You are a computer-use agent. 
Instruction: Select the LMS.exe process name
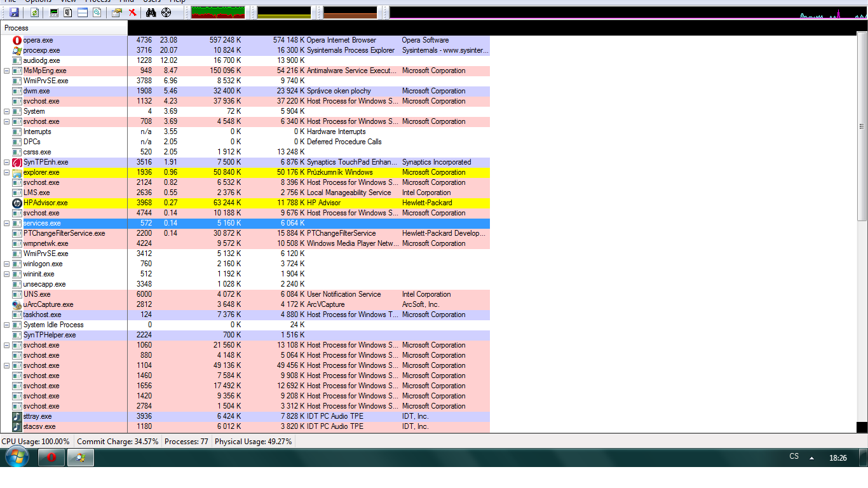[37, 193]
